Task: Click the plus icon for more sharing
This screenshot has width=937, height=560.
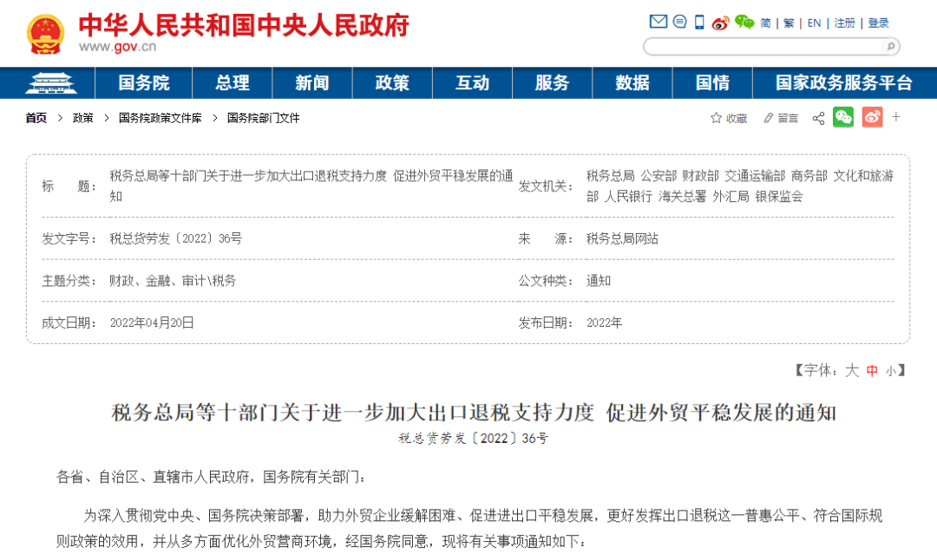Action: click(895, 117)
